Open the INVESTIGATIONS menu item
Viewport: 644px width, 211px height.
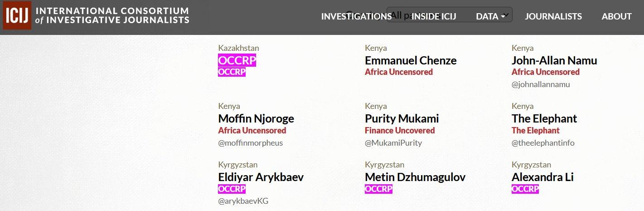[356, 16]
